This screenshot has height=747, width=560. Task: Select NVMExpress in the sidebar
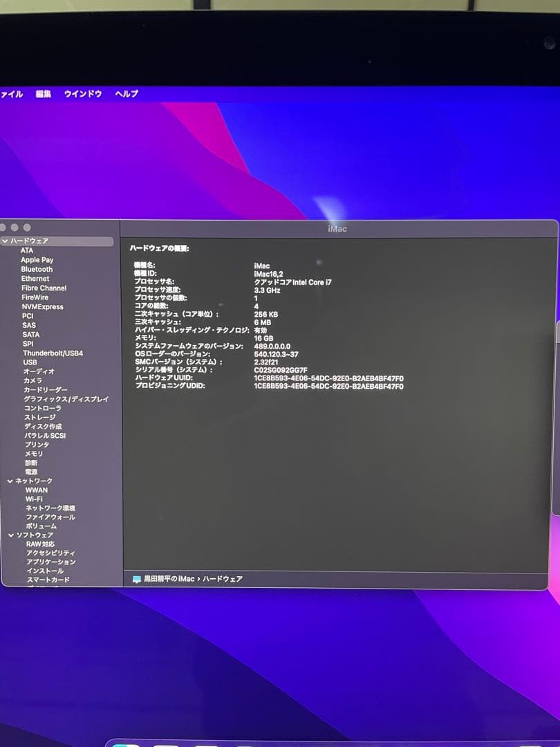pos(42,306)
